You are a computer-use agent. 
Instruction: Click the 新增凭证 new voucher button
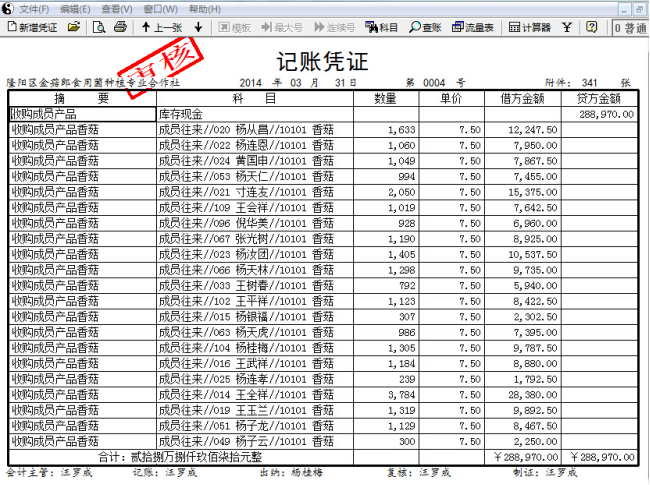coord(32,26)
